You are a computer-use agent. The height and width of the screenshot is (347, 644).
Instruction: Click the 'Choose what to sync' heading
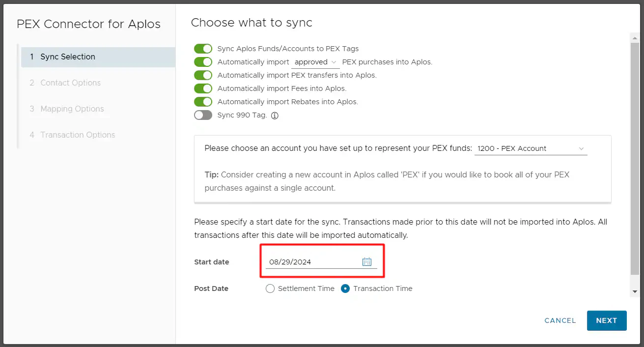(252, 23)
